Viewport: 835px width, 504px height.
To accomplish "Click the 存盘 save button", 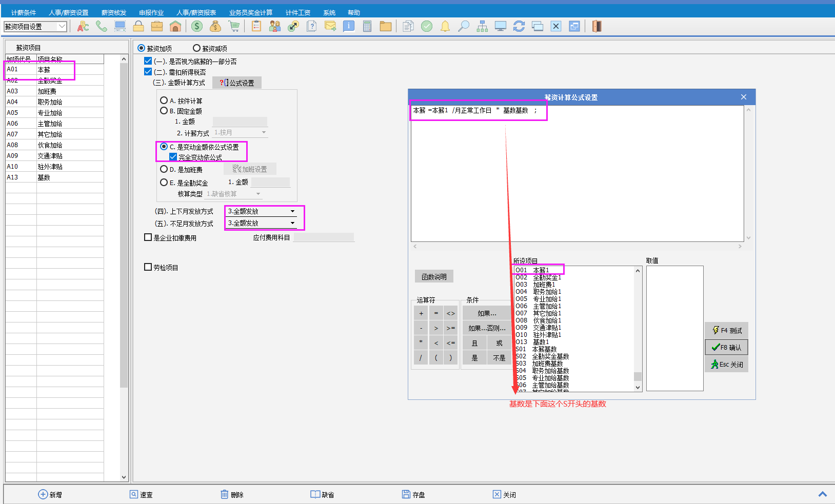I will [413, 494].
